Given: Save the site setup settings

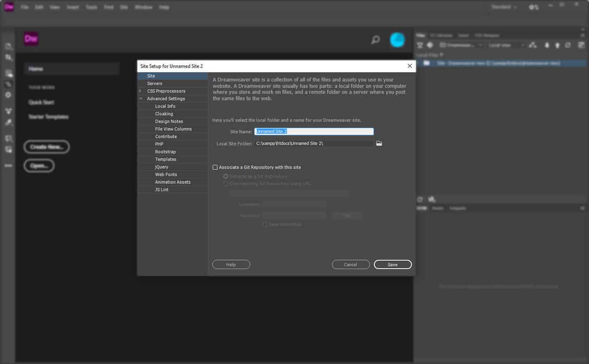Looking at the screenshot, I should [392, 264].
